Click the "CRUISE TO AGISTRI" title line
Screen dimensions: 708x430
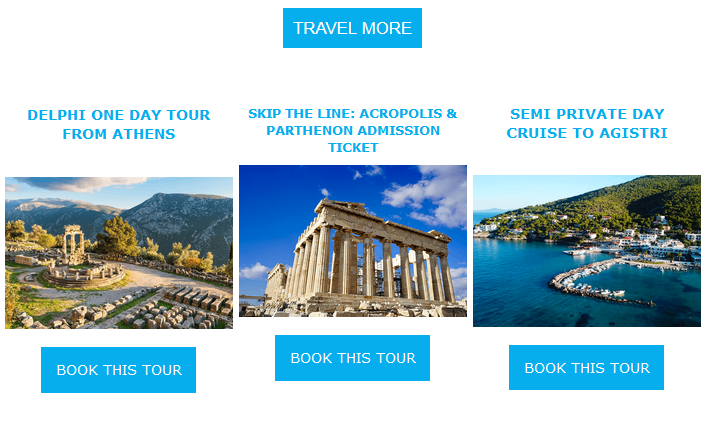586,133
